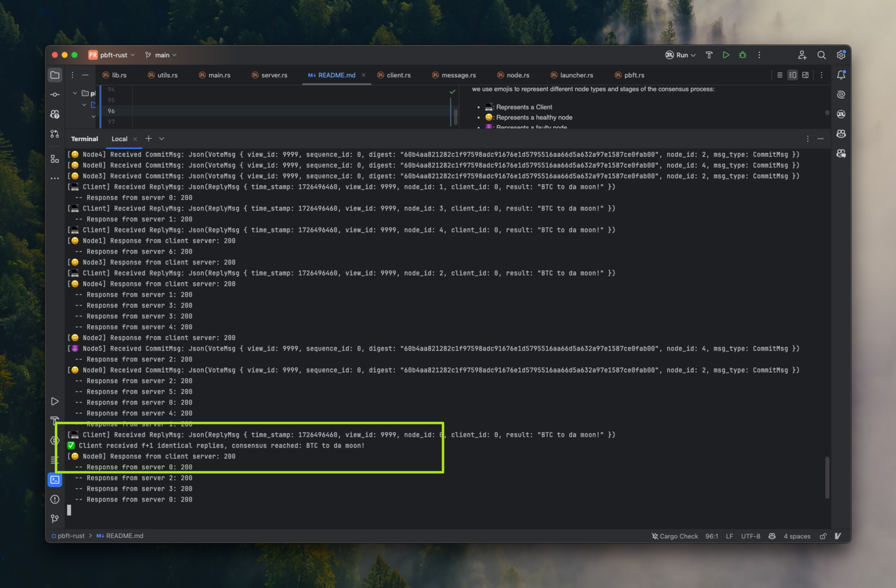This screenshot has width=896, height=588.
Task: Open the Git tool window at the sidebar bottom
Action: 55,519
